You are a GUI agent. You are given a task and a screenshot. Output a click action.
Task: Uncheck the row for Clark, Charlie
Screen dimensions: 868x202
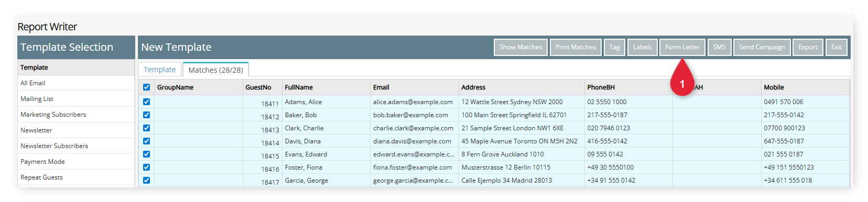(146, 128)
